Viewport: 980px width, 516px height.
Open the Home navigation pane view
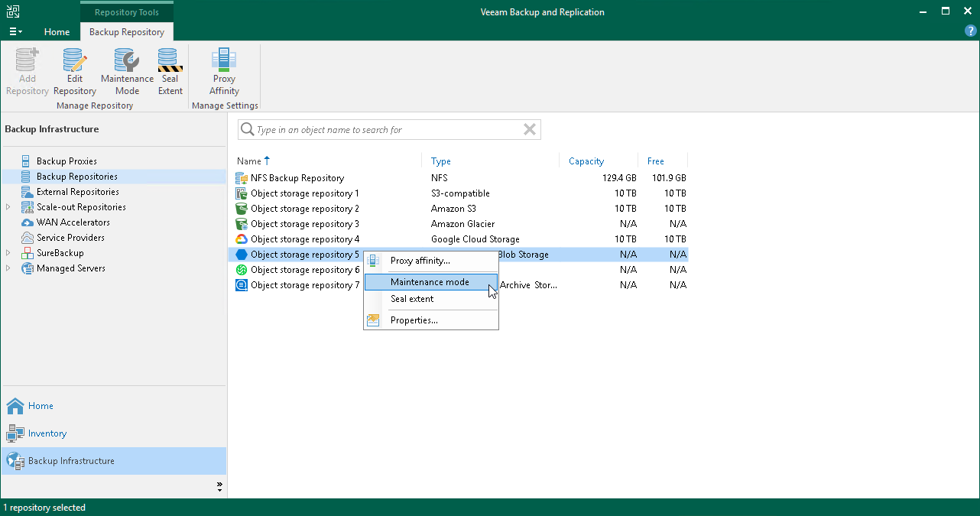(114, 406)
